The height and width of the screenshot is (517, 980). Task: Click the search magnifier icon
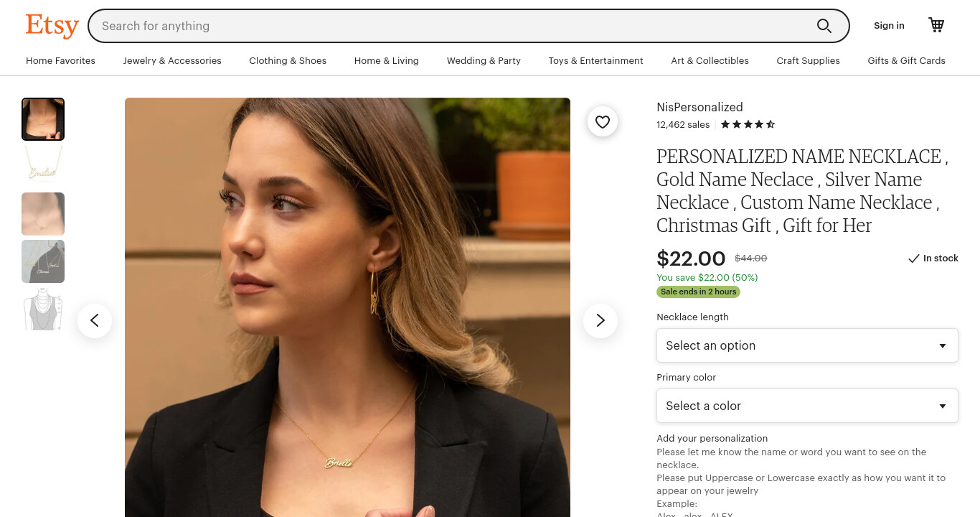(x=824, y=26)
